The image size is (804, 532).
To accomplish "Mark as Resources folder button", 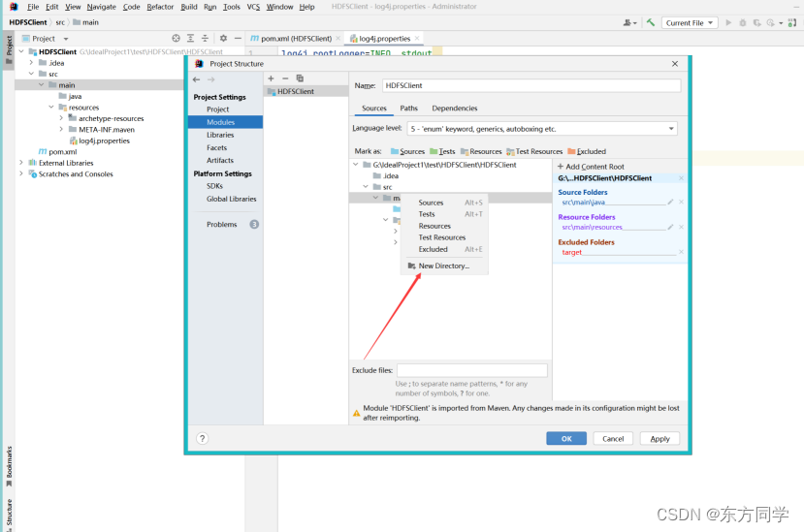I will 481,151.
